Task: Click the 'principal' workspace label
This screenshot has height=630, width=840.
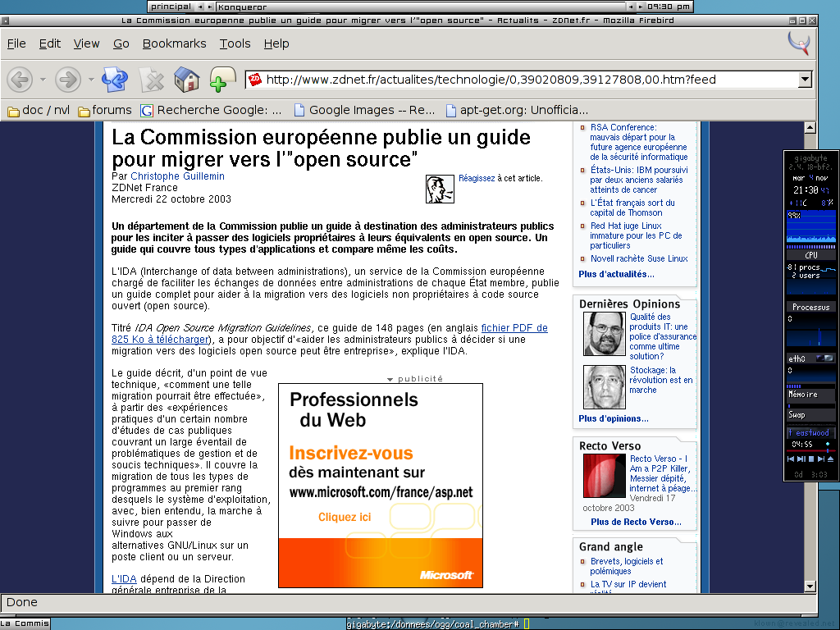Action: click(x=171, y=7)
